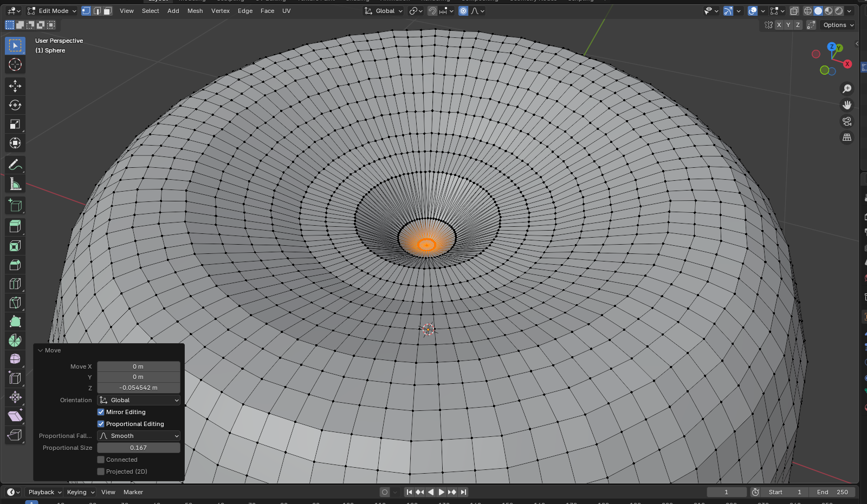Open the Select menu
The height and width of the screenshot is (504, 867).
151,11
